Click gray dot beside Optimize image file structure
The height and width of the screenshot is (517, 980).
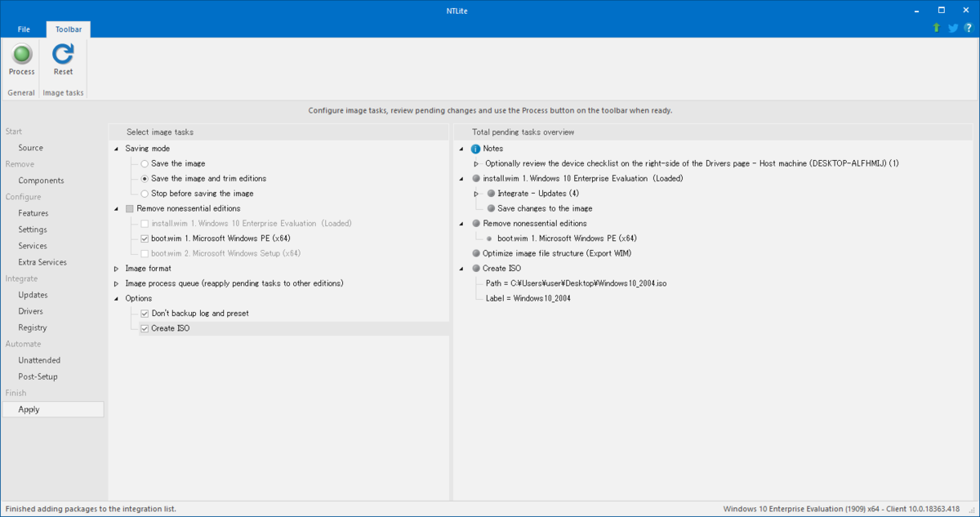coord(476,253)
